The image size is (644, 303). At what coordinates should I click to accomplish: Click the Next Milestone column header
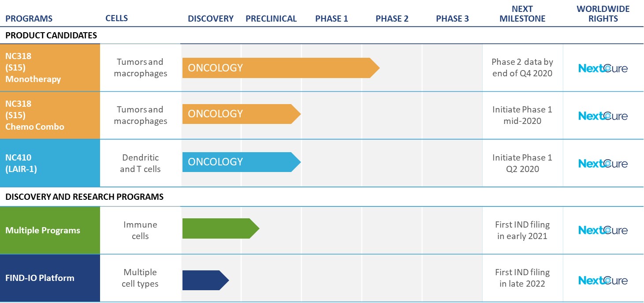(x=522, y=14)
